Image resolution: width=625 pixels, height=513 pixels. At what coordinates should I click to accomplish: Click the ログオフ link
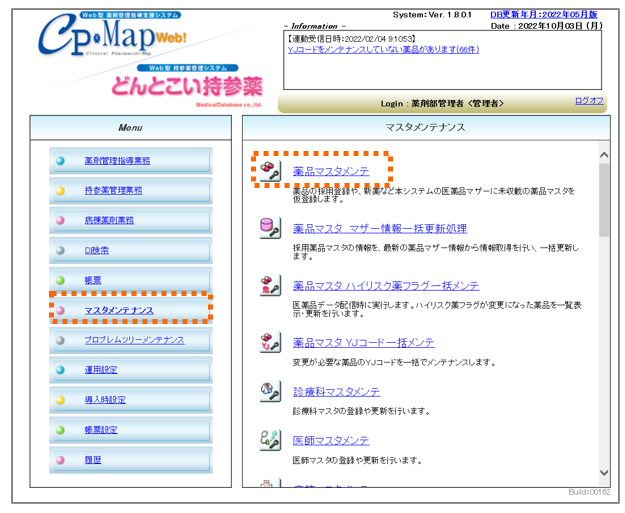589,101
